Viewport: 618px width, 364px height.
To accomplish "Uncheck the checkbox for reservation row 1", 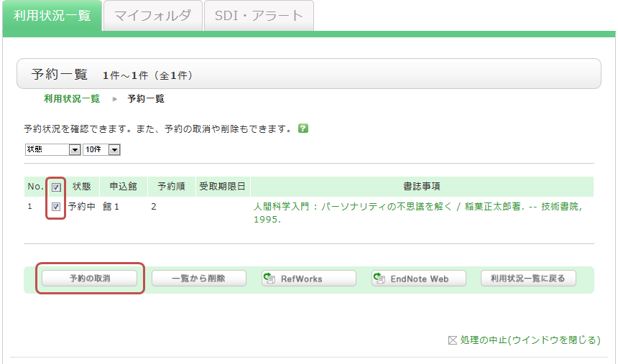I will click(56, 207).
